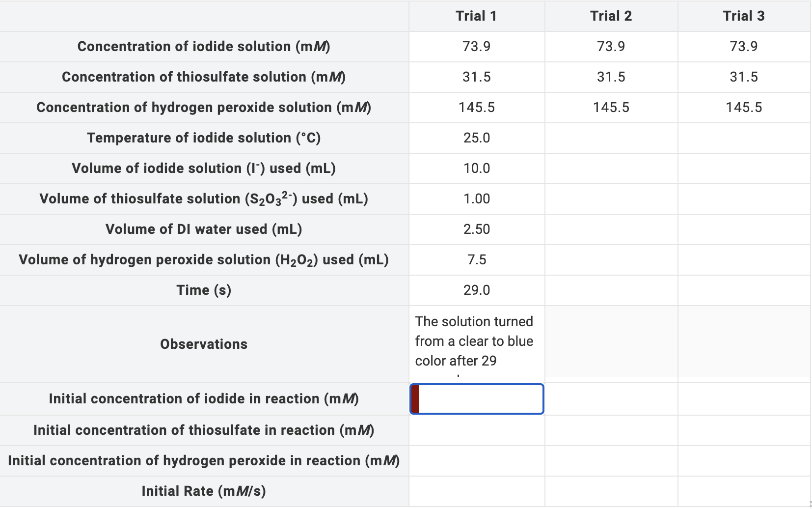812x509 pixels.
Task: Select the iodide volume cell for Trial 3
Action: click(743, 168)
